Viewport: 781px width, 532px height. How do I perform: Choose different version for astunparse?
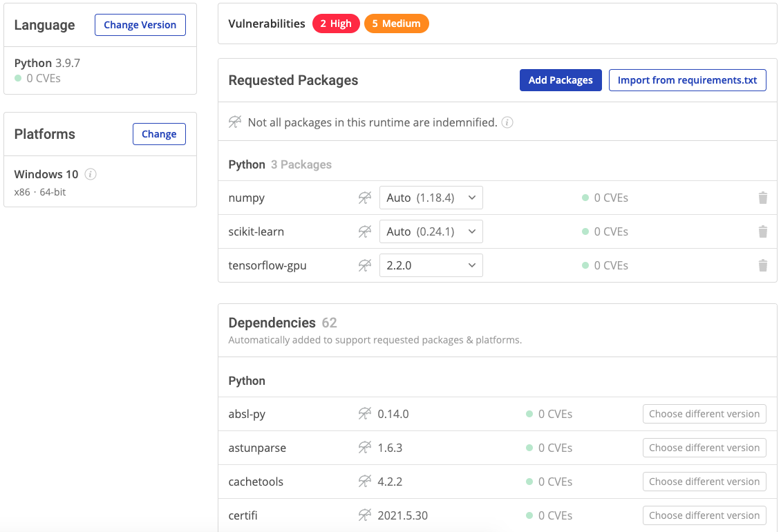[x=704, y=448]
